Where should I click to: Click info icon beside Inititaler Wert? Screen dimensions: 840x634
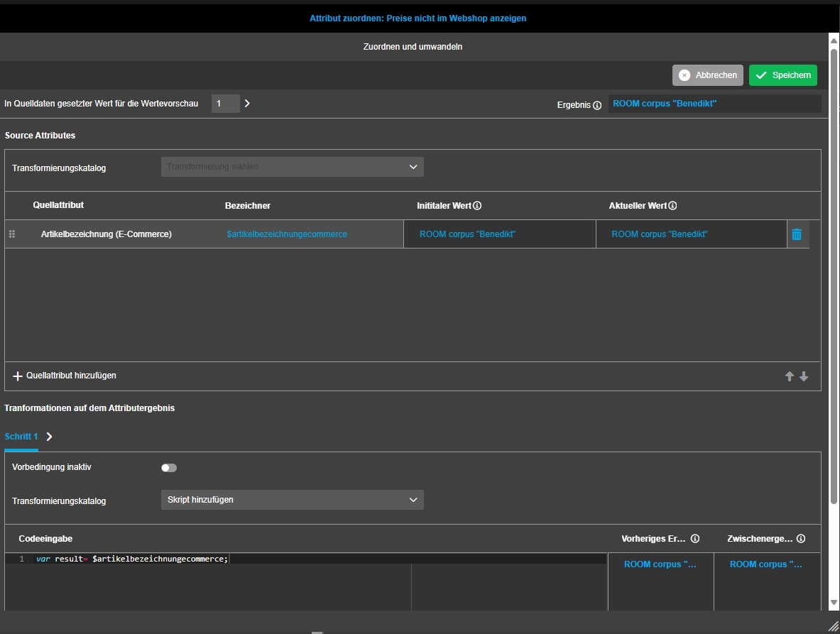tap(477, 206)
